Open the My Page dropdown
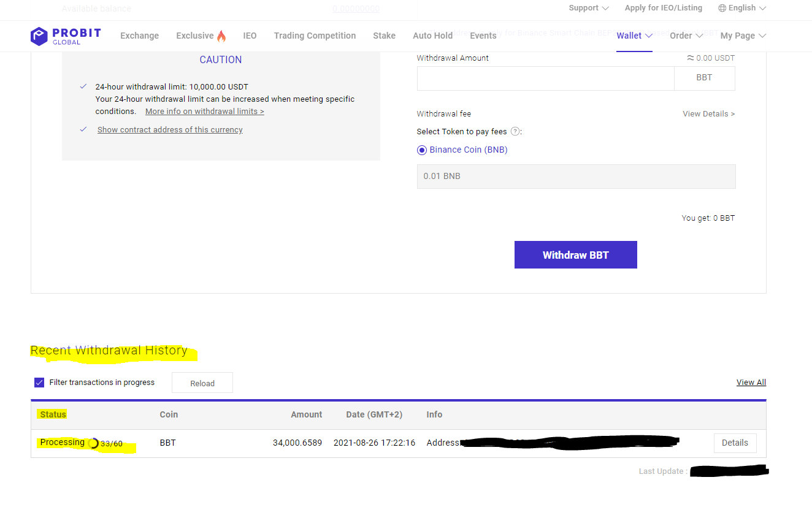 (743, 36)
